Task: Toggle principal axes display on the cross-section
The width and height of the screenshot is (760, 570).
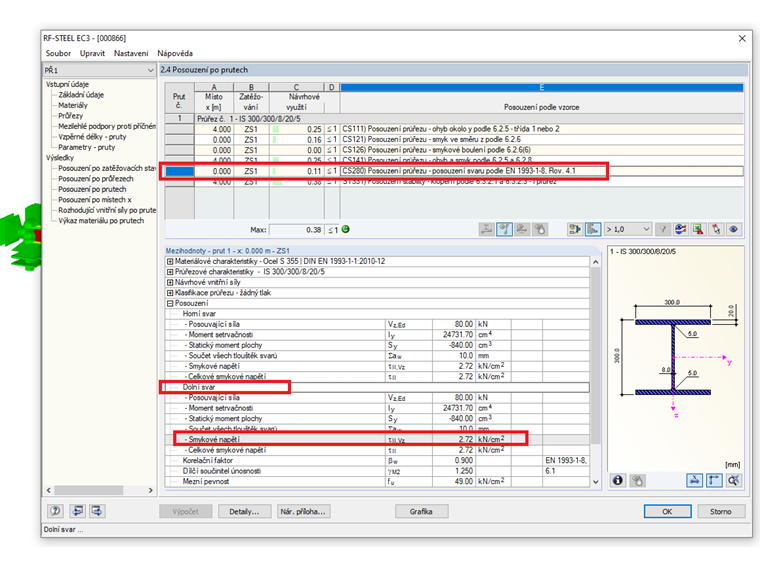Action: click(x=714, y=480)
